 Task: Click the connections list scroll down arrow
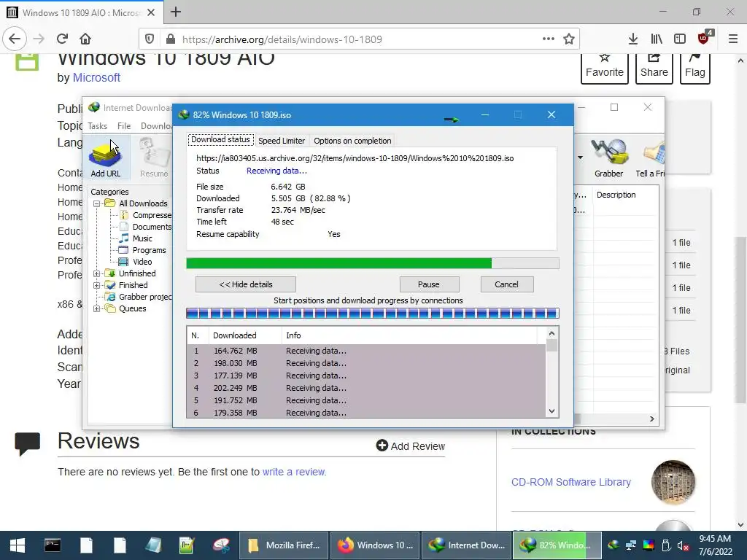[551, 411]
